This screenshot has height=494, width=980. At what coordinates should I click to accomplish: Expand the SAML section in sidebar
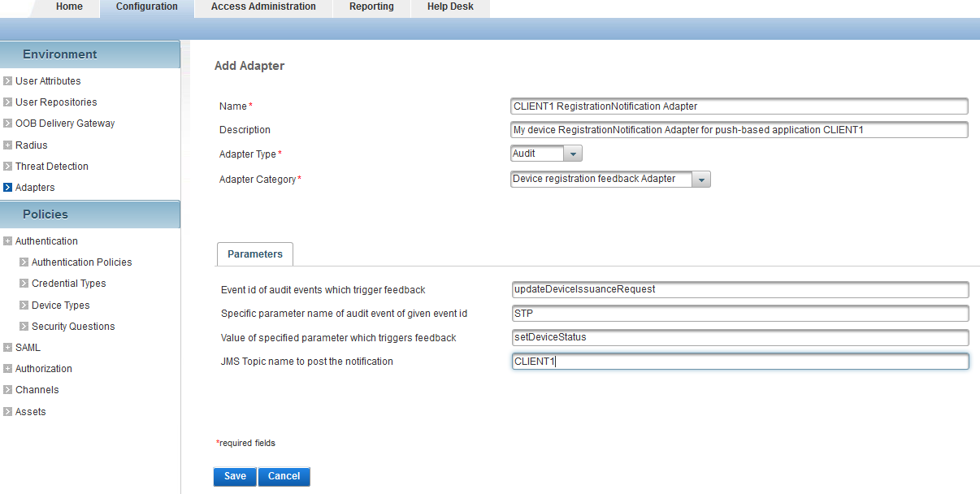click(7, 348)
